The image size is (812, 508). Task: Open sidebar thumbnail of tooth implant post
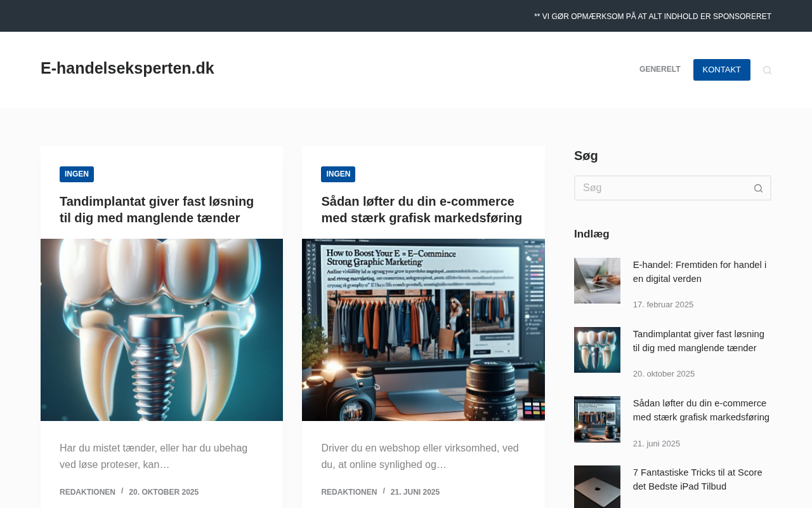pyautogui.click(x=597, y=350)
